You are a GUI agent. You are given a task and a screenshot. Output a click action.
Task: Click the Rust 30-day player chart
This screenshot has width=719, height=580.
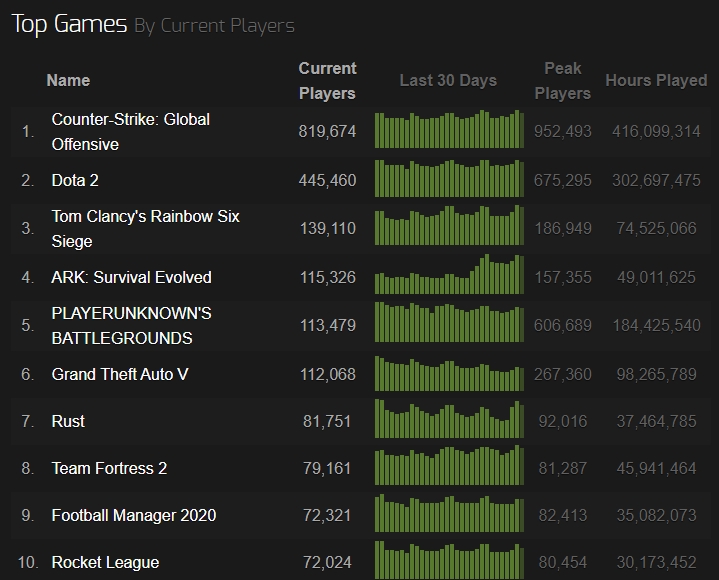[449, 418]
